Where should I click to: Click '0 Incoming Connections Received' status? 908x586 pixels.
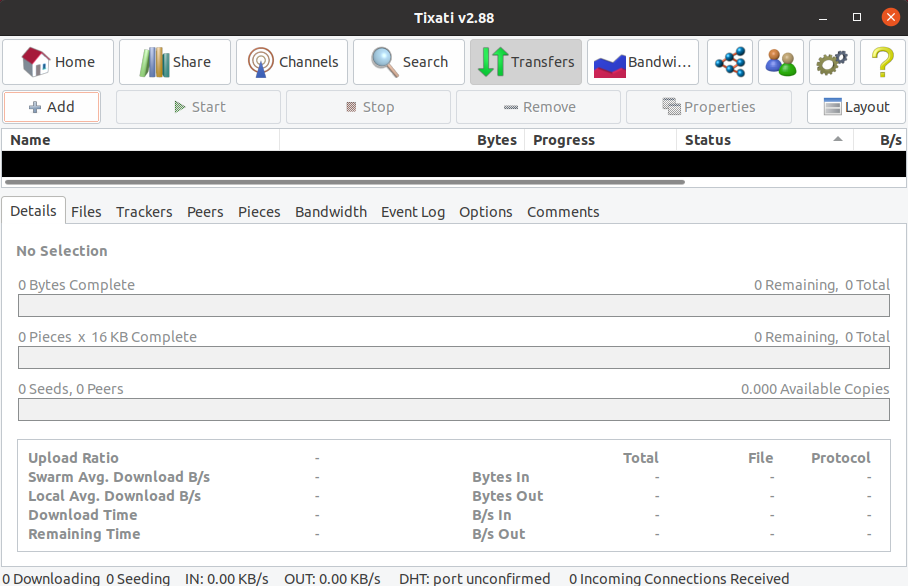click(x=679, y=578)
